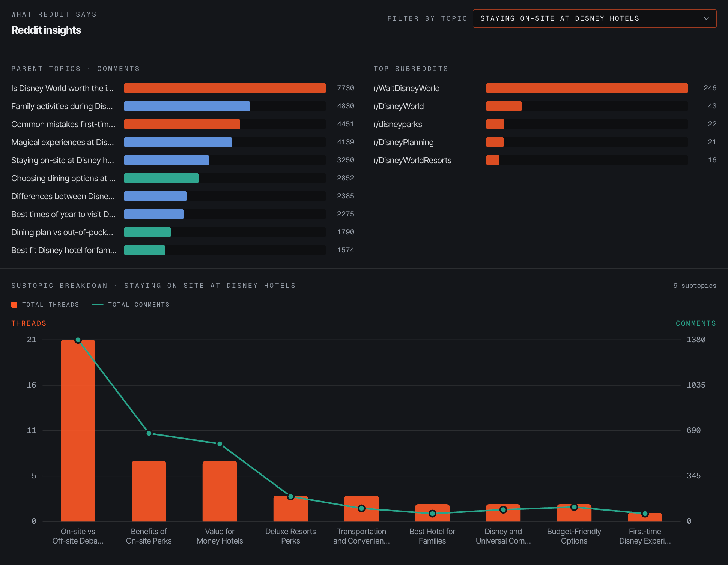Click the blue bar with 4830 comments
Viewport: 728px width, 565px height.
pos(187,106)
